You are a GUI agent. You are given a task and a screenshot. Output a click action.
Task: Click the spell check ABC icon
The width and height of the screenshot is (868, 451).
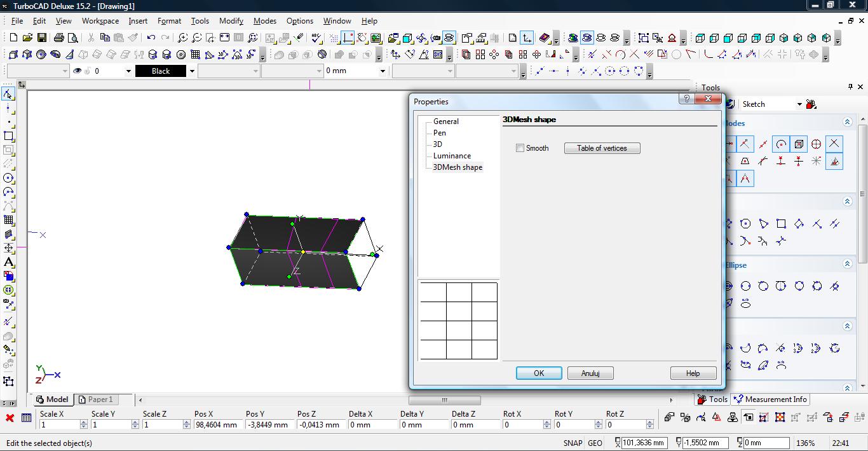316,38
